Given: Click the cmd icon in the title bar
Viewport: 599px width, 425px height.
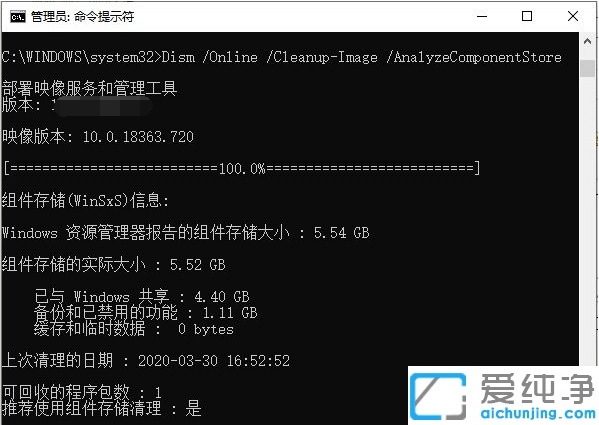Looking at the screenshot, I should pos(18,16).
